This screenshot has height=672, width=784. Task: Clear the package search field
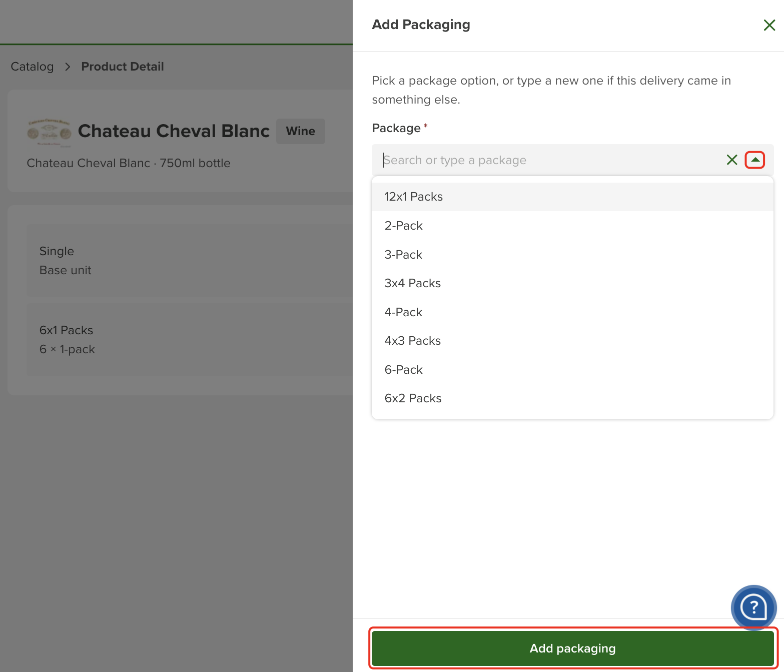click(x=731, y=160)
